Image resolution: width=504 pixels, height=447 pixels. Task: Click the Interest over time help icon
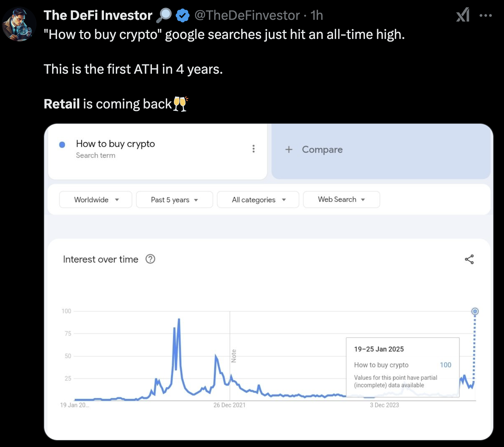(150, 259)
